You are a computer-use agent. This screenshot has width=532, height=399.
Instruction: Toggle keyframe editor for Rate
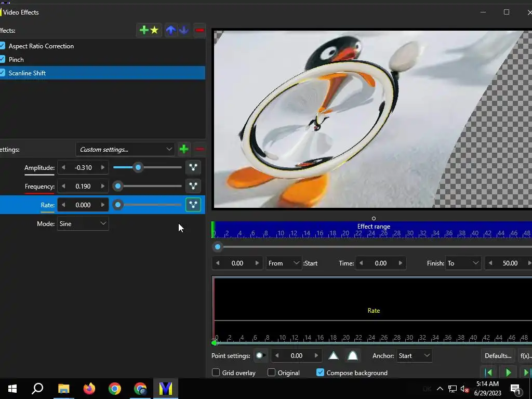[193, 205]
